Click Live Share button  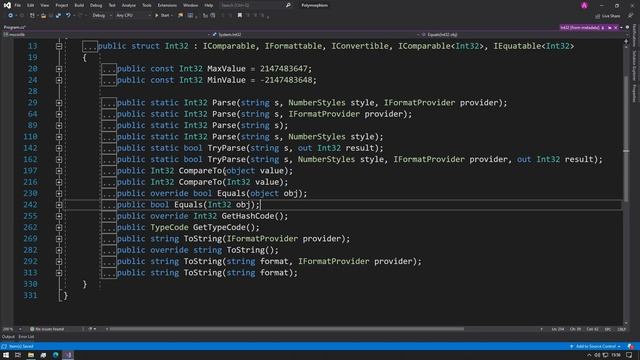(608, 16)
